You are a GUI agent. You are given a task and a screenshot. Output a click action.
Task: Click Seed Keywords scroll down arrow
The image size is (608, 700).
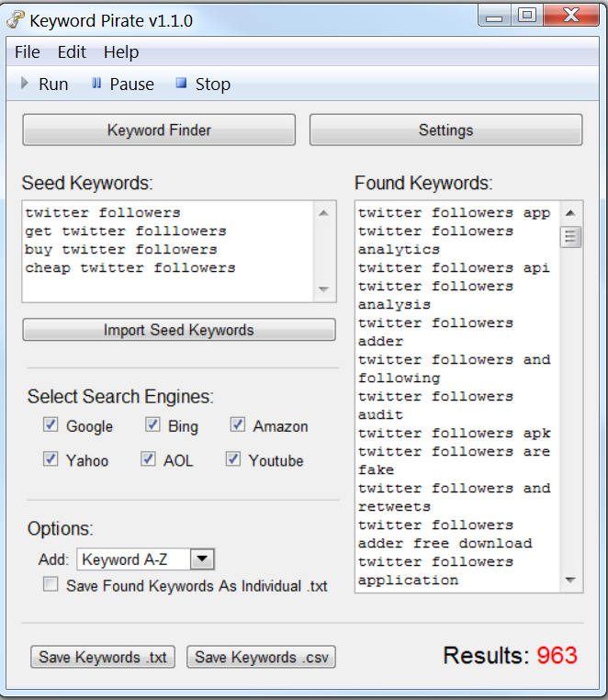coord(324,289)
